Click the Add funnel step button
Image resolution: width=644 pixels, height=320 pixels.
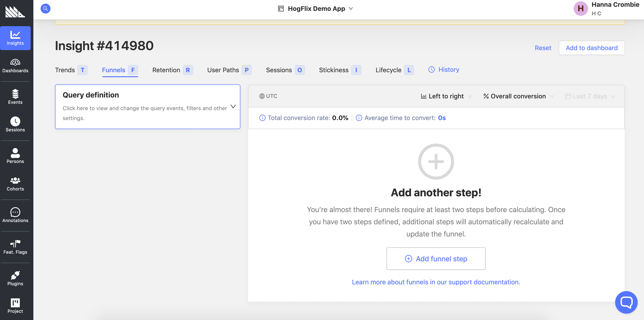pos(436,258)
